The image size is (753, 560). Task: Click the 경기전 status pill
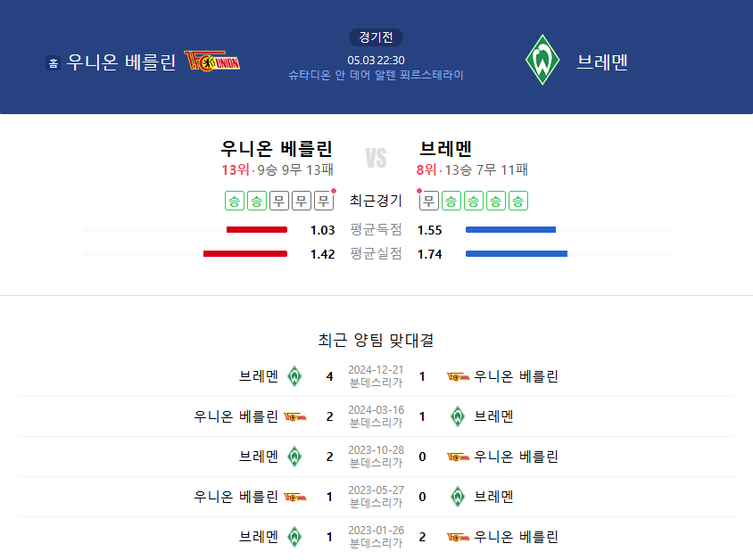coord(376,37)
